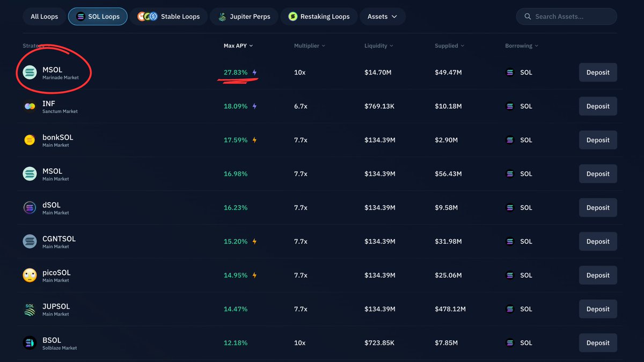Open the Restaking Loops tab
Screen dimensions: 644x362
tap(319, 17)
